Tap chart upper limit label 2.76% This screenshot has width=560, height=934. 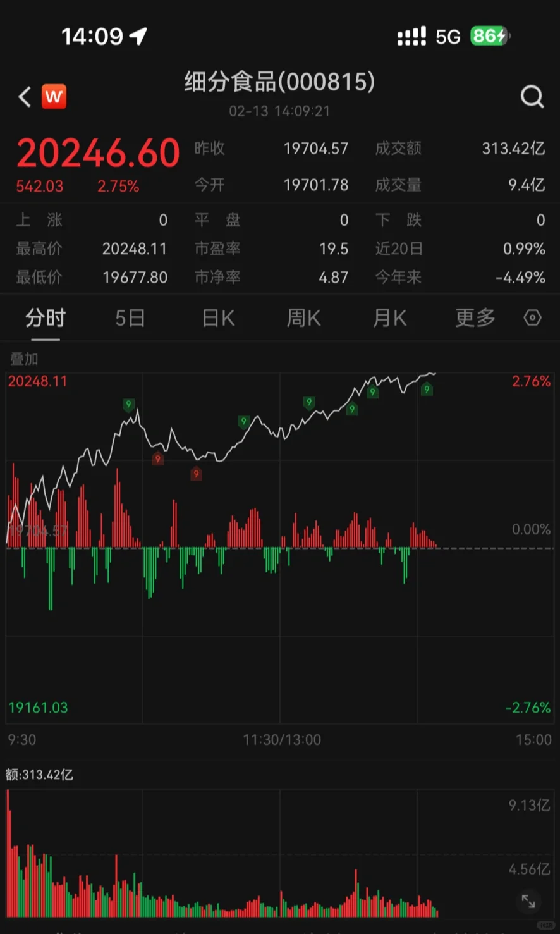531,381
